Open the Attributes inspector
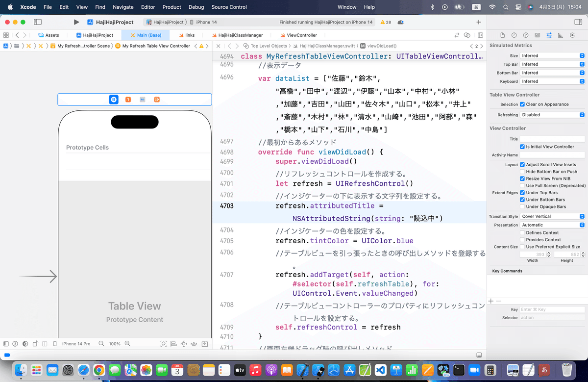The image size is (588, 382). (549, 35)
